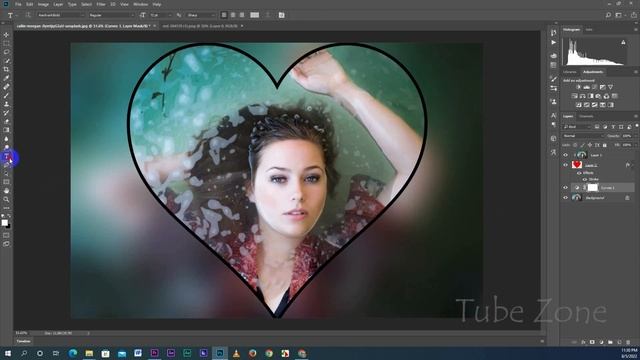The width and height of the screenshot is (640, 360).
Task: Toggle Stroke effect visibility
Action: pos(584,179)
